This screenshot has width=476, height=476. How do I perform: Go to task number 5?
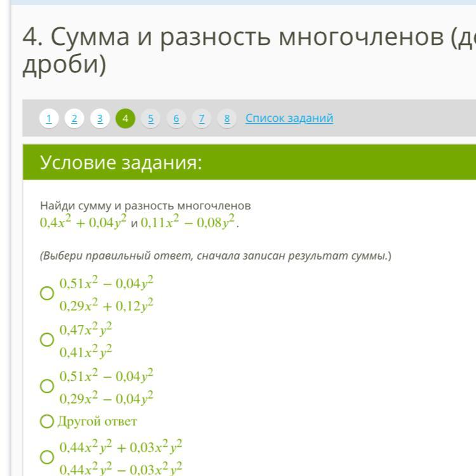click(x=150, y=119)
